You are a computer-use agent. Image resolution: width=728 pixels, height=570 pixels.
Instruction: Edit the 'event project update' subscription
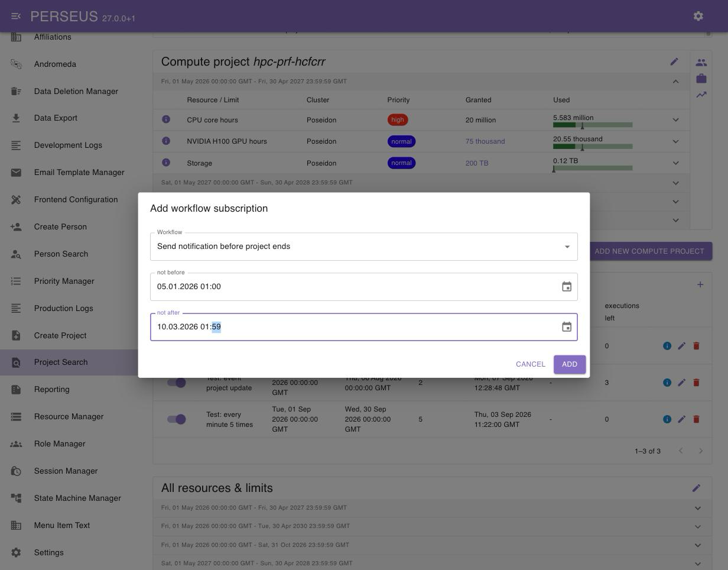coord(681,383)
